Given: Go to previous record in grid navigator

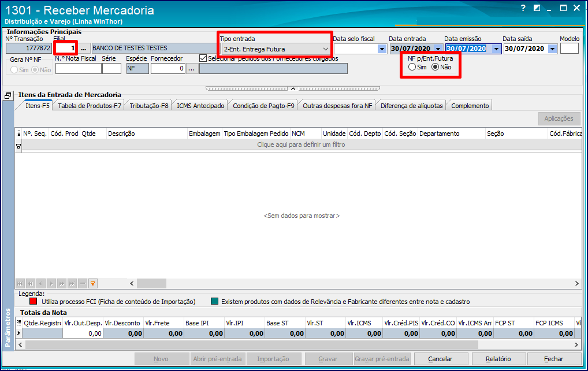Looking at the screenshot, I should click(x=41, y=284).
